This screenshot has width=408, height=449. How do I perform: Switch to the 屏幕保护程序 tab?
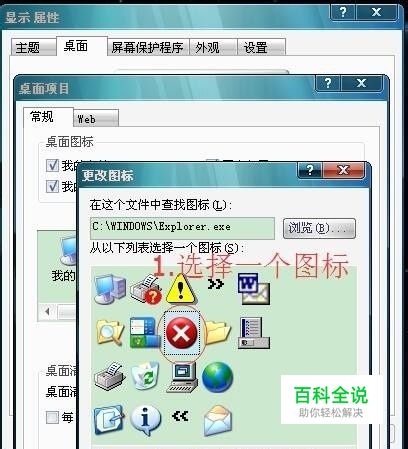tap(148, 47)
